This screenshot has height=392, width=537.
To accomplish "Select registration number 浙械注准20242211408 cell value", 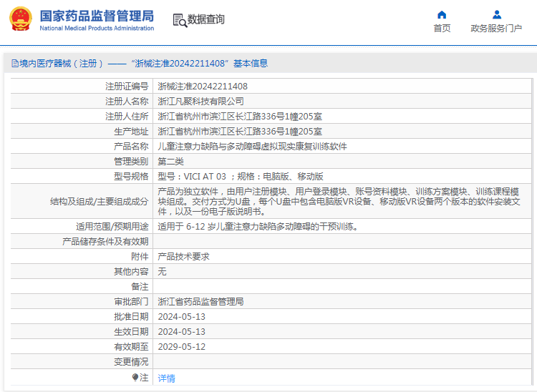I will point(203,87).
